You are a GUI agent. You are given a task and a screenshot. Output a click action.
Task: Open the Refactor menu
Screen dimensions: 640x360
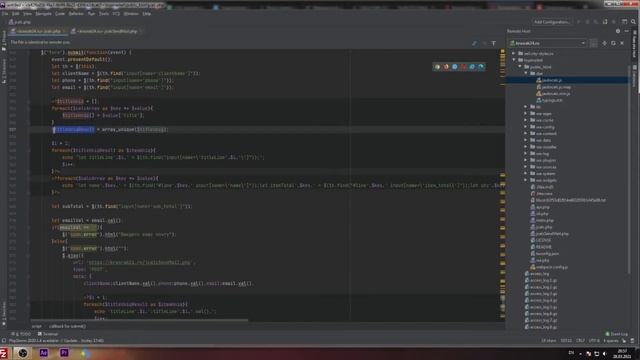pyautogui.click(x=76, y=13)
